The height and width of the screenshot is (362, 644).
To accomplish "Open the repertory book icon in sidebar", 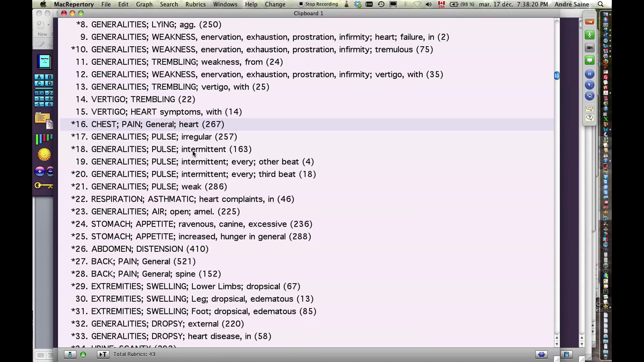I will 44,62.
